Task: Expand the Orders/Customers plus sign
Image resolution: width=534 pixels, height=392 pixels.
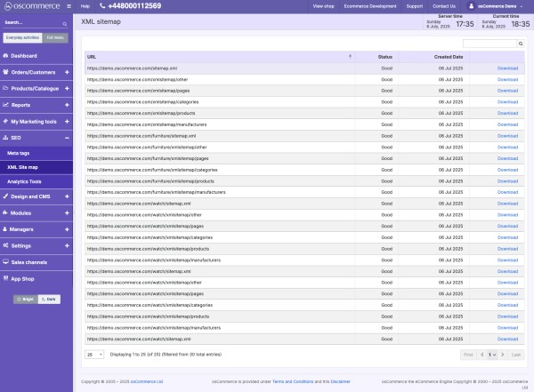Action: (67, 72)
